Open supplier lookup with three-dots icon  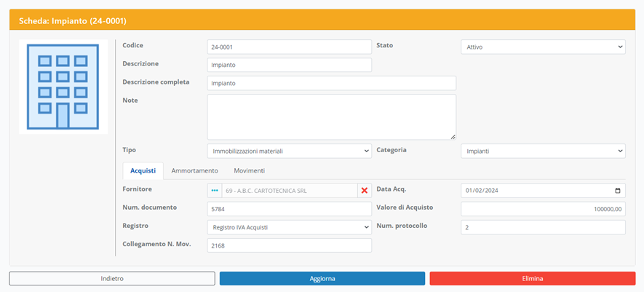pos(215,191)
